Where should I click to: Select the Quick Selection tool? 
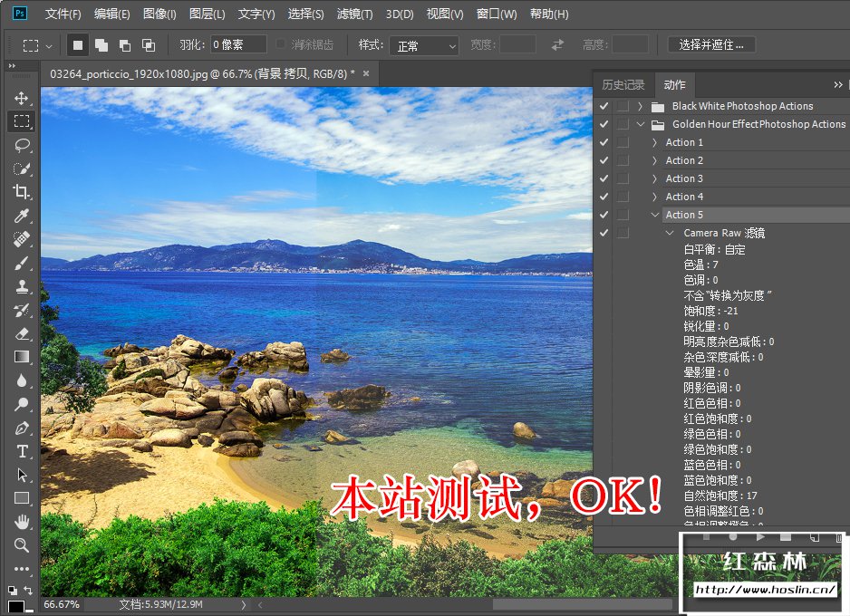pos(22,168)
